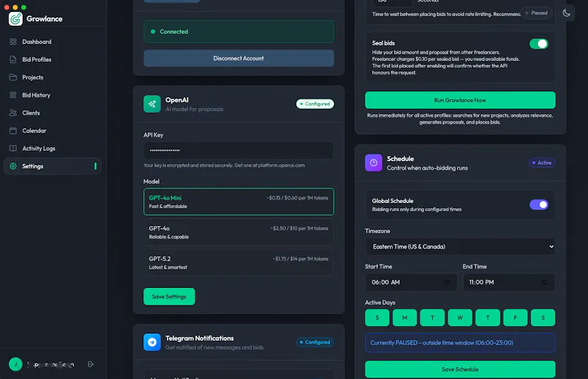Image resolution: width=588 pixels, height=379 pixels.
Task: Click the Run Growlance Now button
Action: click(x=460, y=100)
